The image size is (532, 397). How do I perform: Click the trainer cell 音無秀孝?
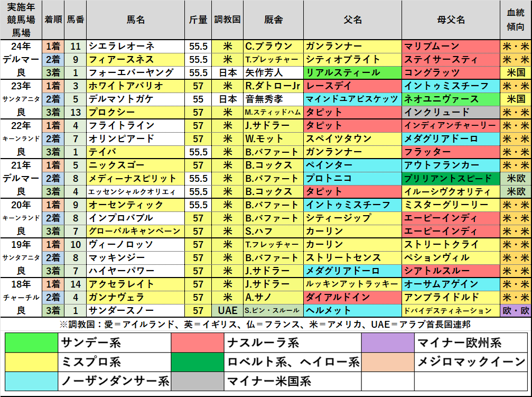point(274,99)
